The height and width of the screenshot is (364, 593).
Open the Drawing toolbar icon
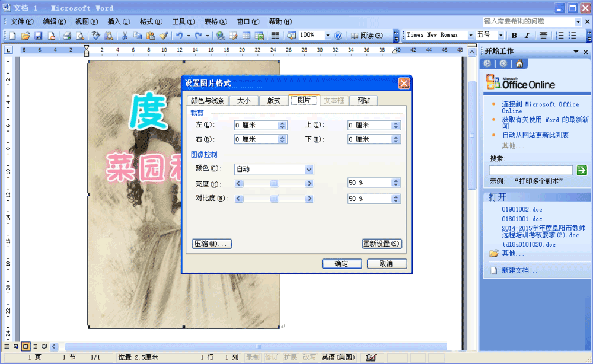click(x=291, y=35)
